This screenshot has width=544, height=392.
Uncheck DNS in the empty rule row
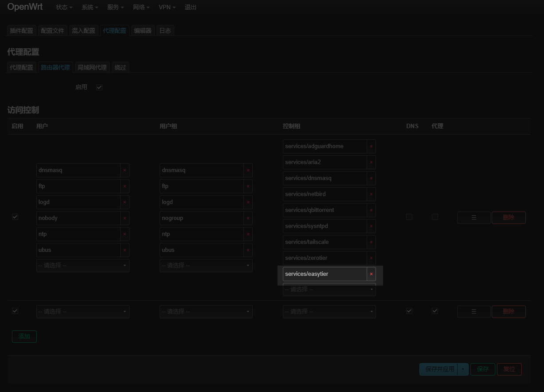[x=409, y=311]
